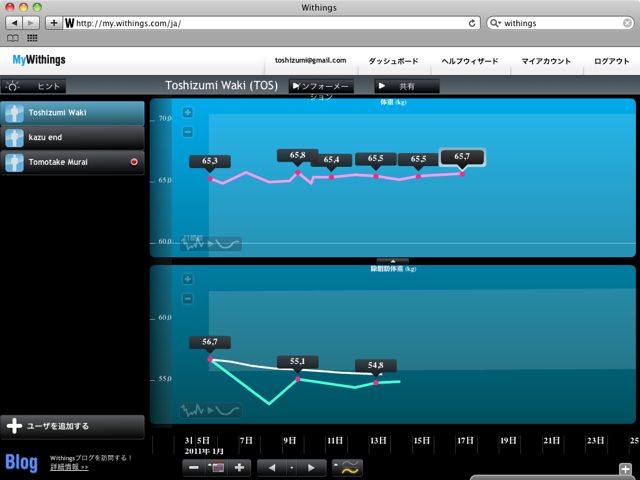Click Safari add bookmark plus button
Image resolution: width=640 pixels, height=480 pixels.
(x=54, y=23)
